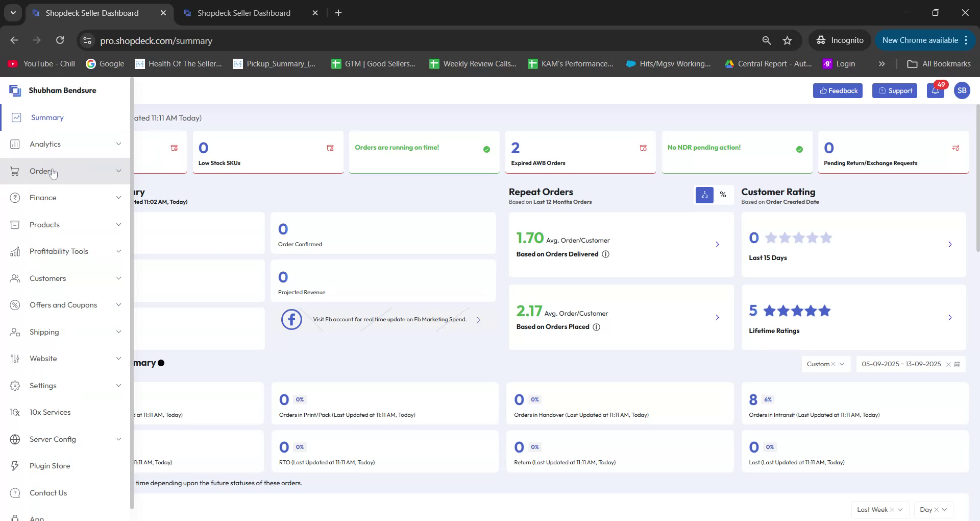Screen dimensions: 980x521
Task: Open the Plugin Store icon in sidebar
Action: click(x=15, y=466)
